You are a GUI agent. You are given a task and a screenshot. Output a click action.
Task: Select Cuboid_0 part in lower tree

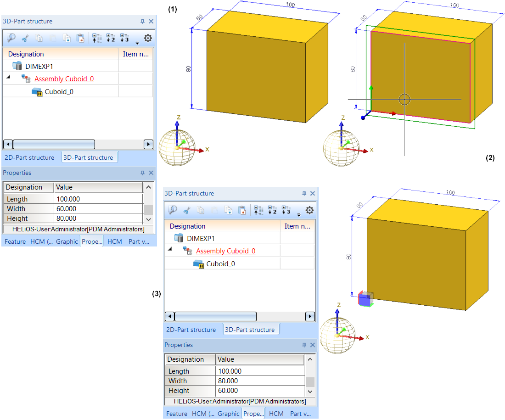221,264
